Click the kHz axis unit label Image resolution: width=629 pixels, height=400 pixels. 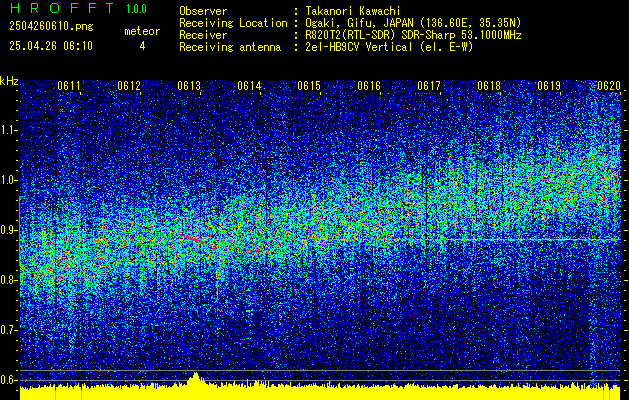(x=9, y=81)
